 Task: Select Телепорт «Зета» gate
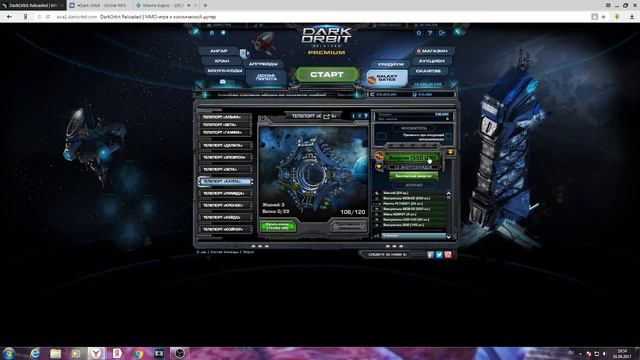[x=225, y=169]
